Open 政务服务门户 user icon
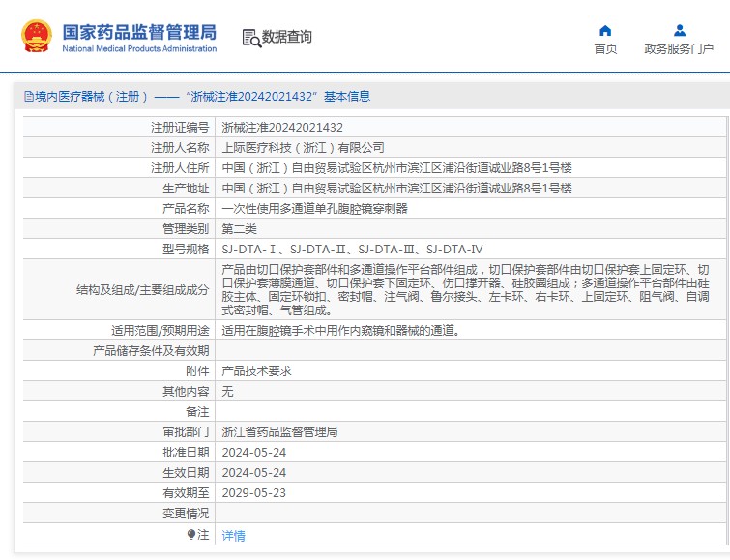 click(680, 31)
